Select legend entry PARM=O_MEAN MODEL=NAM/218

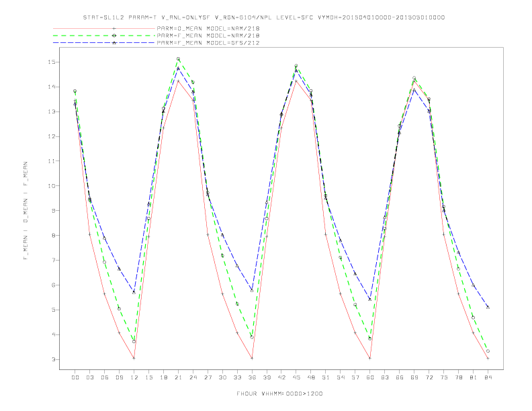[x=208, y=28]
